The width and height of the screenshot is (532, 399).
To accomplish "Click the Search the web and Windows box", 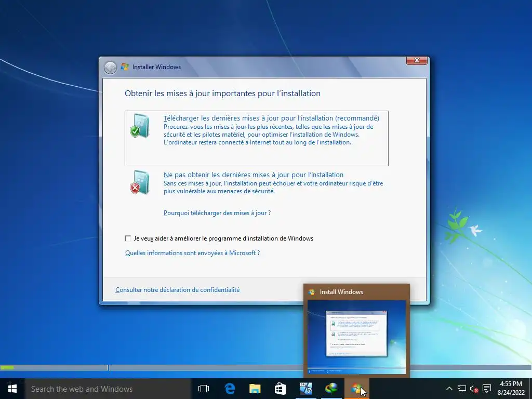I will (108, 389).
